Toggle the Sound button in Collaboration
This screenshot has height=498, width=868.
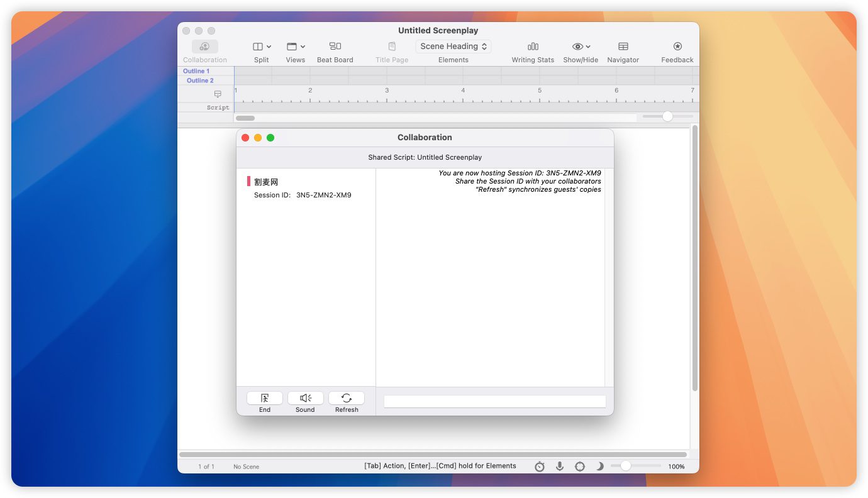coord(305,398)
